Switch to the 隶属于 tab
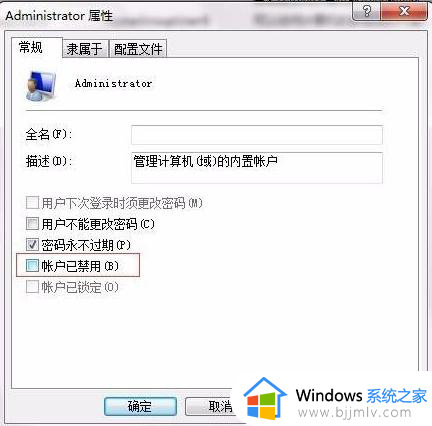The image size is (432, 426). pos(85,49)
